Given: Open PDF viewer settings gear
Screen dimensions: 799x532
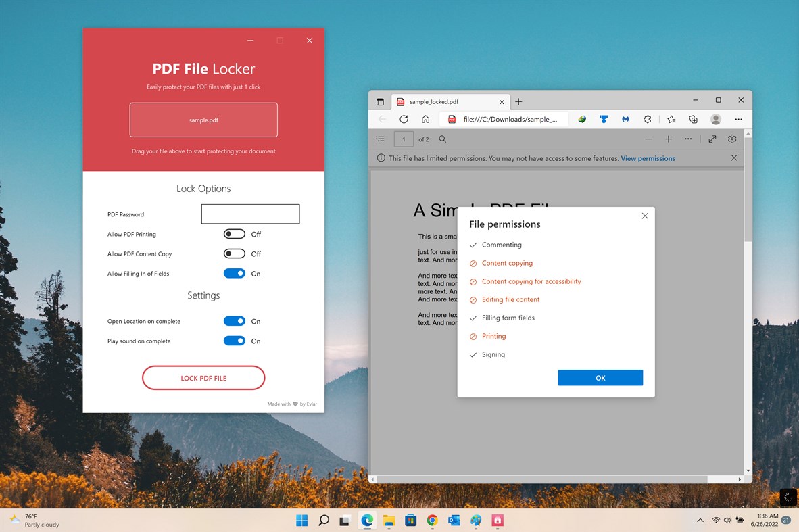Looking at the screenshot, I should 731,139.
